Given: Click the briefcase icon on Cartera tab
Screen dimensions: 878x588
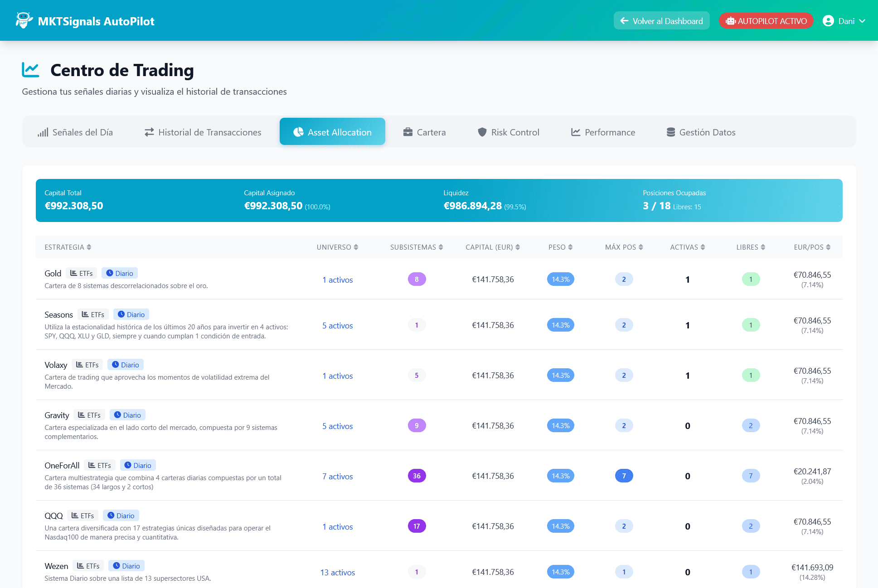Looking at the screenshot, I should pyautogui.click(x=408, y=132).
